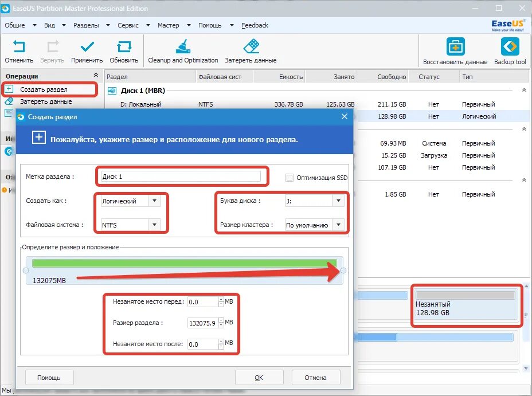
Task: Click the dialog Помощь button
Action: coord(49,377)
